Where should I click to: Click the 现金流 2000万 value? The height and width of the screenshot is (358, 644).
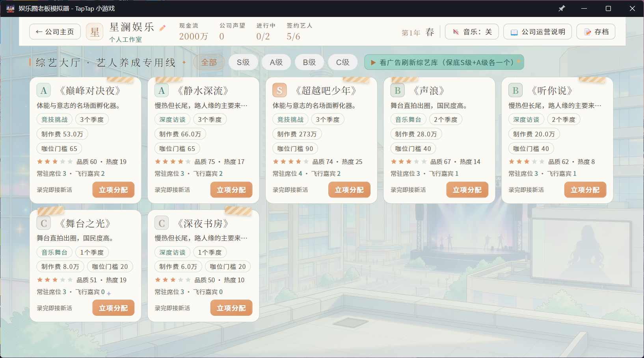(x=194, y=36)
